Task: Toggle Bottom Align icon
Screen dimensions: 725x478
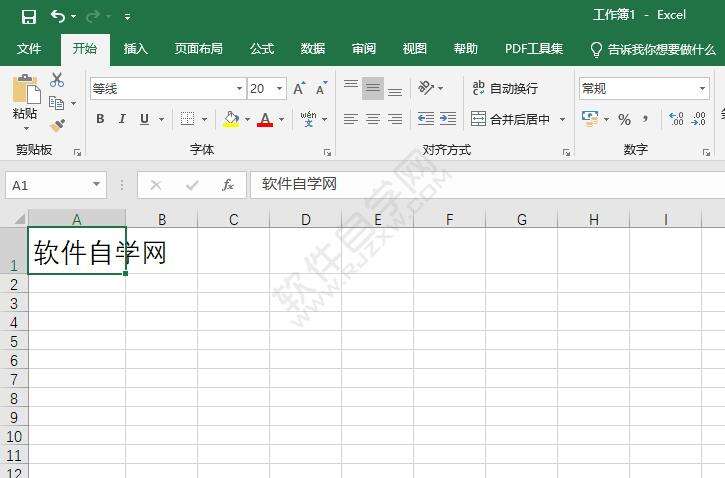Action: [394, 92]
